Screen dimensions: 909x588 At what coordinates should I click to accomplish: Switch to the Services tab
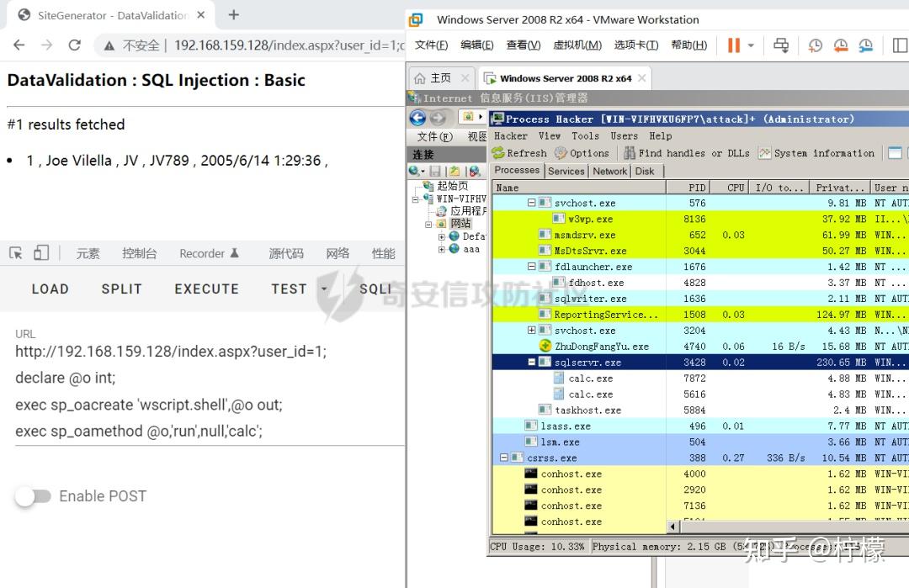(x=566, y=171)
